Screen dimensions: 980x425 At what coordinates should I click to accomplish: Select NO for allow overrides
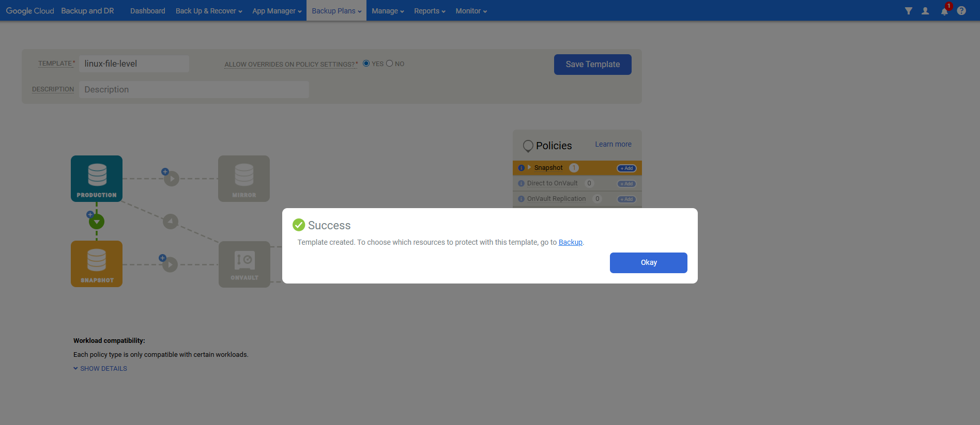(390, 64)
